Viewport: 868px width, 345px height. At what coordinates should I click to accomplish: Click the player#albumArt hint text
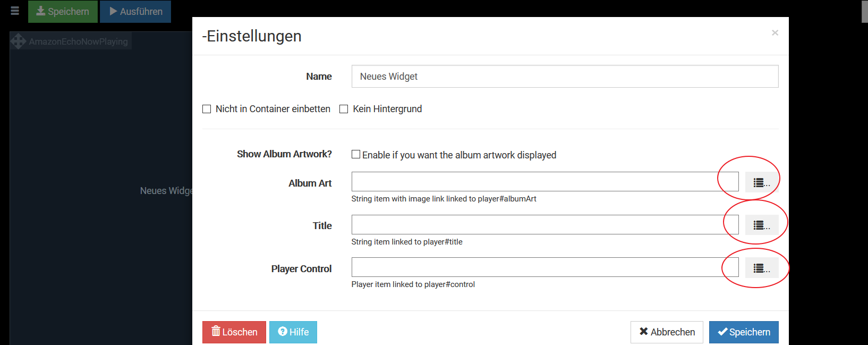click(444, 199)
